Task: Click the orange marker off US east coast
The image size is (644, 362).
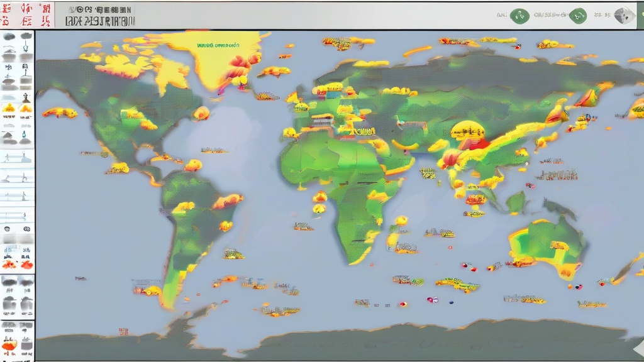Action: coord(201,113)
